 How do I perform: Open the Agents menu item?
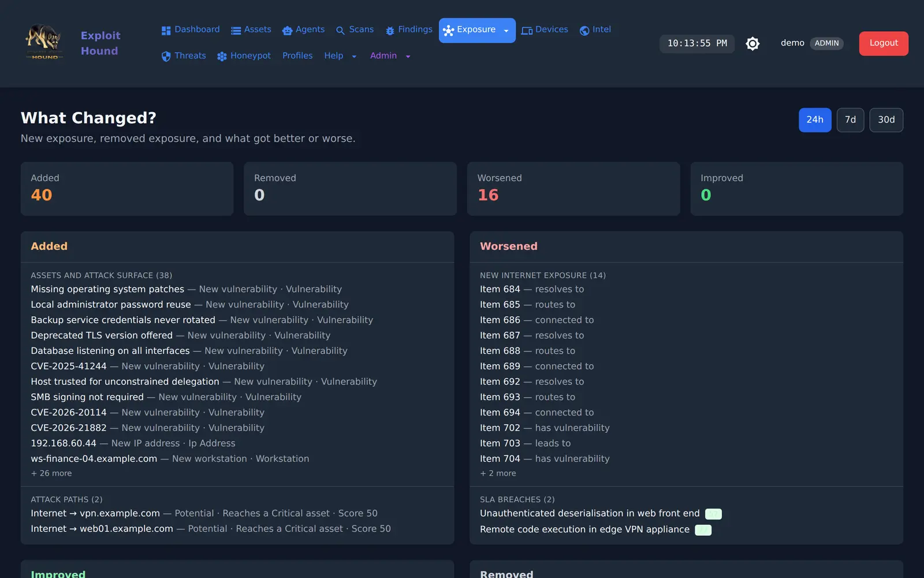(x=303, y=29)
